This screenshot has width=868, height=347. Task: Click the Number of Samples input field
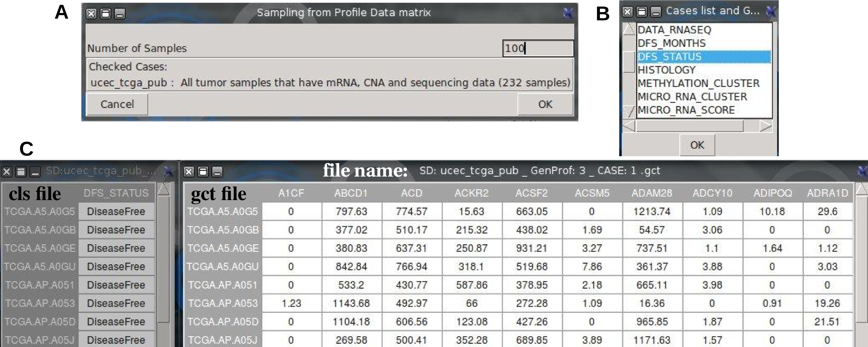pos(538,48)
